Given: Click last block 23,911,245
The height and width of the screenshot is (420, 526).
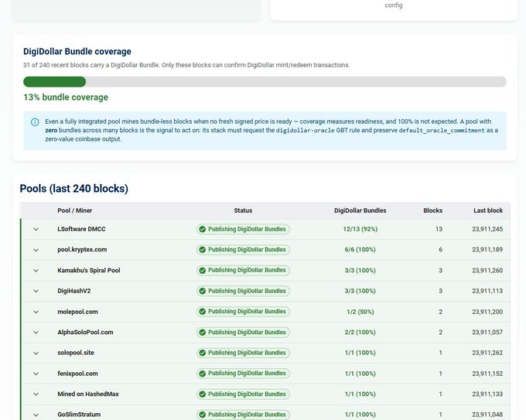Looking at the screenshot, I should (x=487, y=229).
